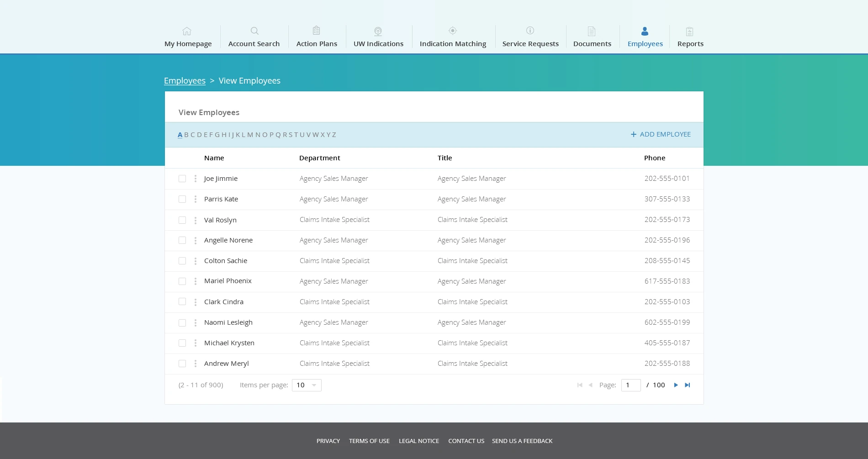This screenshot has width=868, height=459.
Task: Select the Joe Jimmie checkbox
Action: 182,179
